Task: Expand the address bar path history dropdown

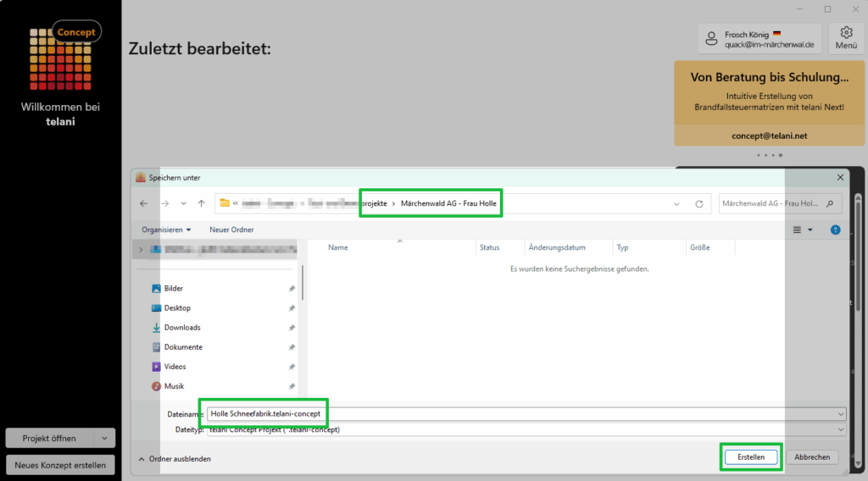Action: click(x=676, y=203)
